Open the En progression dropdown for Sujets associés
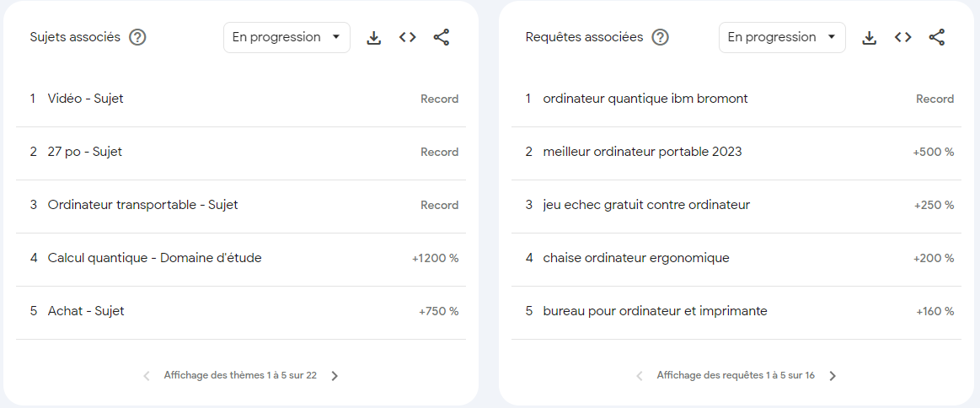Image resolution: width=980 pixels, height=408 pixels. (x=287, y=37)
